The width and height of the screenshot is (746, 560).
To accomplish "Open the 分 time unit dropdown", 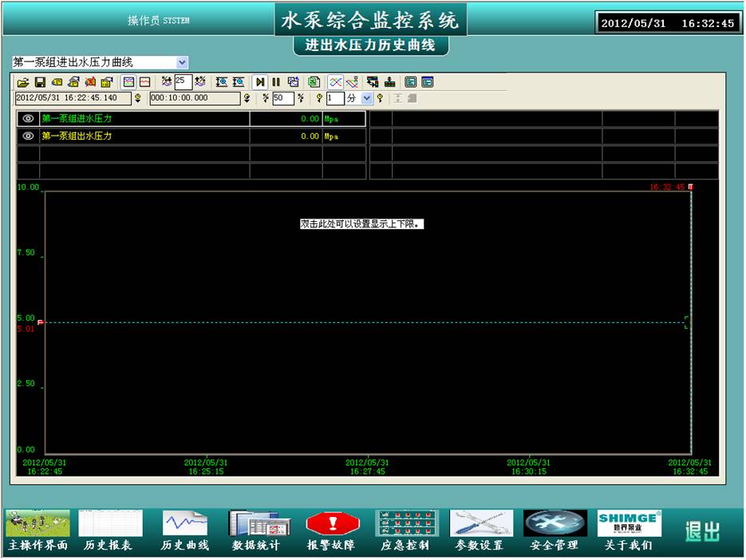I will coord(367,98).
